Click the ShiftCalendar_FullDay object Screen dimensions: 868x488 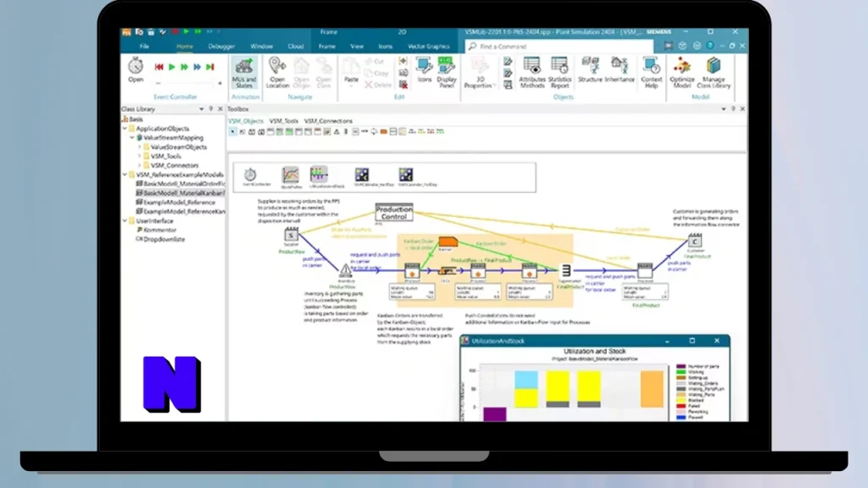(406, 175)
